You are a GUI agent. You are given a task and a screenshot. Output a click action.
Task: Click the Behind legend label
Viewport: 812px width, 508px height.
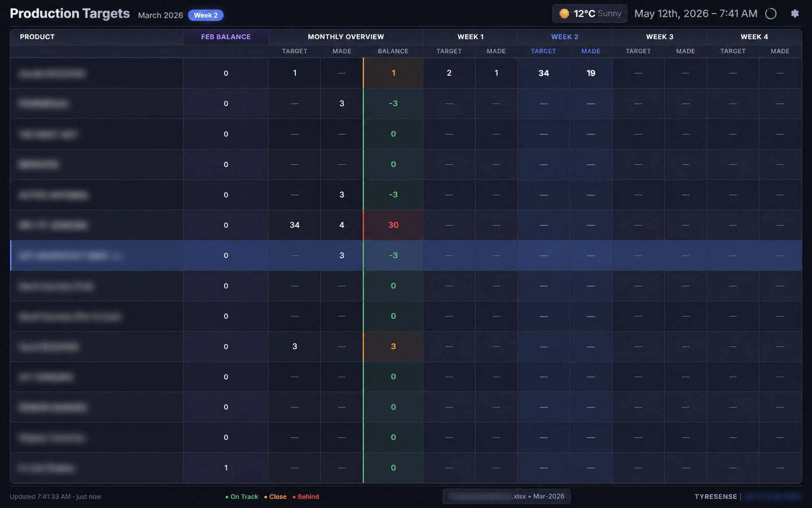[x=306, y=497]
